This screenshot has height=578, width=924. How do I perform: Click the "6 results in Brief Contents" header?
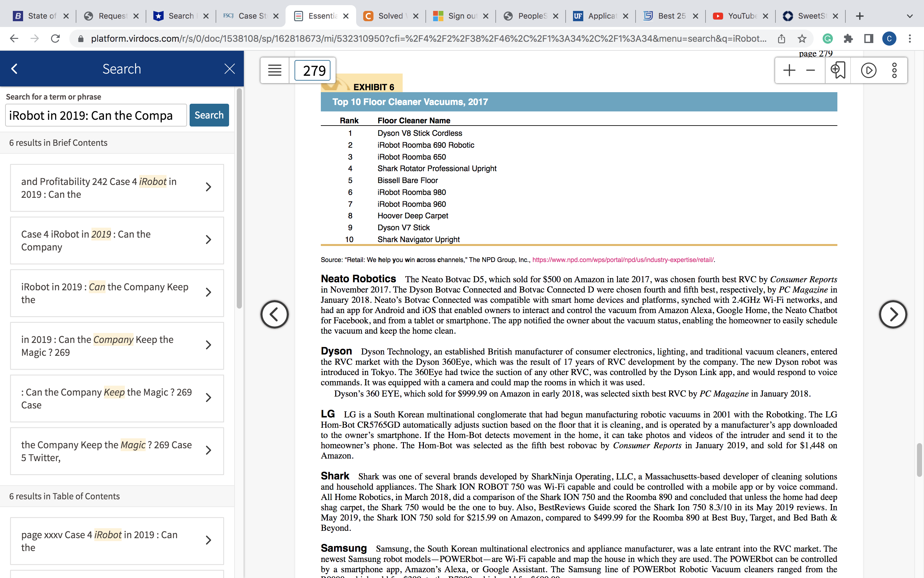click(58, 143)
